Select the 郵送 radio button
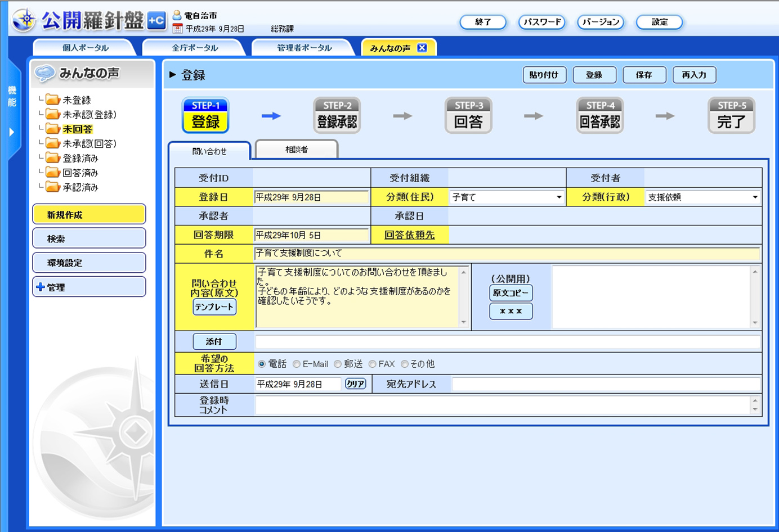Image resolution: width=779 pixels, height=532 pixels. [x=338, y=364]
